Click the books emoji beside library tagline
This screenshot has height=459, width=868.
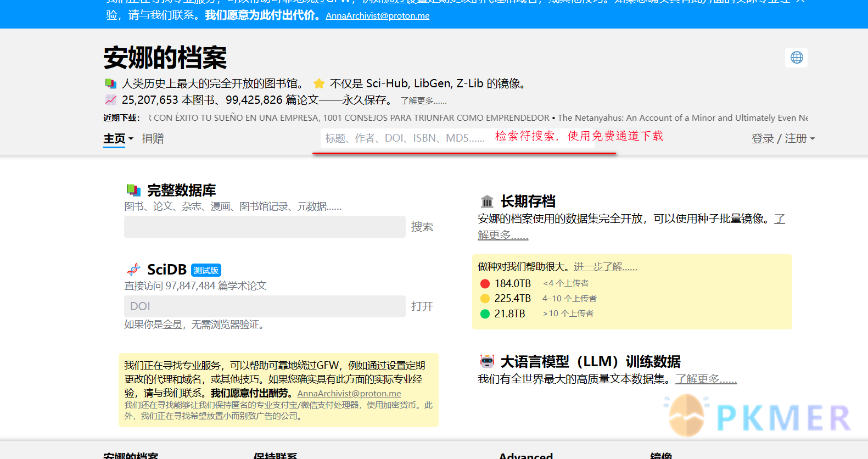[x=111, y=83]
